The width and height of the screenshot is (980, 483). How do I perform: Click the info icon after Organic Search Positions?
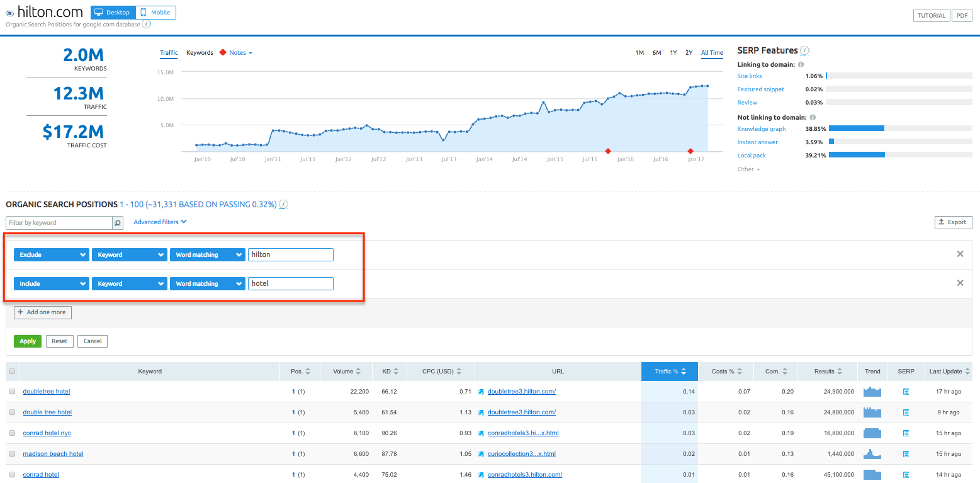283,204
